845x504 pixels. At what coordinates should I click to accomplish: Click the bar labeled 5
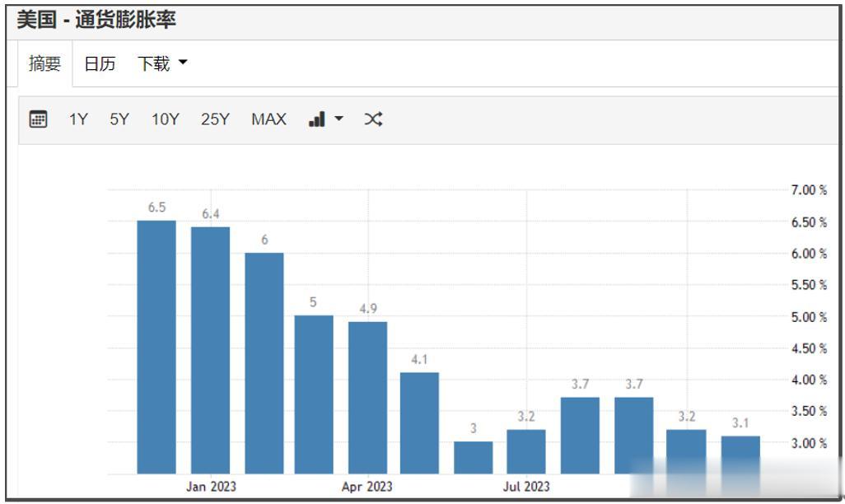314,394
